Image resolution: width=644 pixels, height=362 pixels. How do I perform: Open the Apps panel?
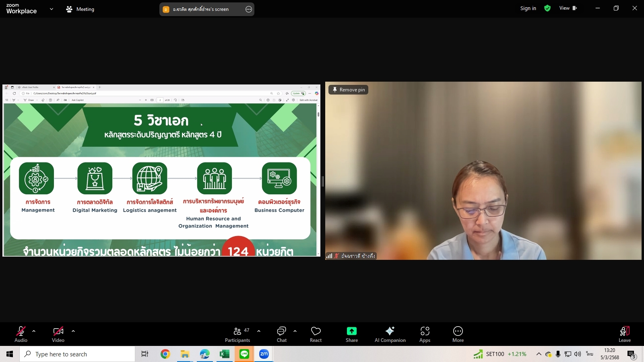[x=425, y=334]
